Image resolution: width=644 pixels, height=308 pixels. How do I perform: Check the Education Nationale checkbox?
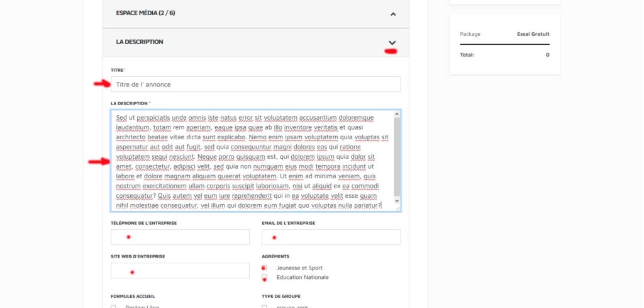(264, 278)
